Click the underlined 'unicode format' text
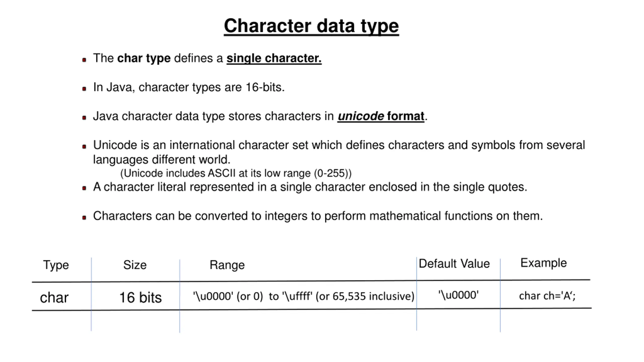This screenshot has height=362, width=644. tap(381, 116)
